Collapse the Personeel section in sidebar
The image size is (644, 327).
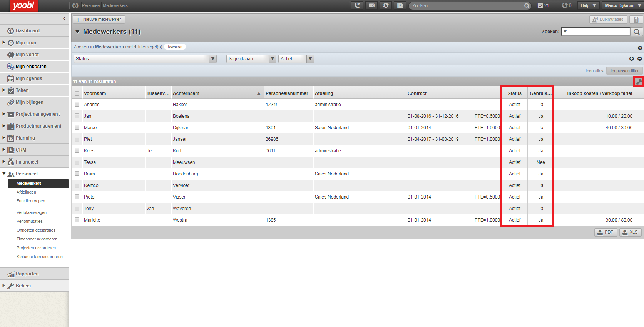tap(4, 174)
